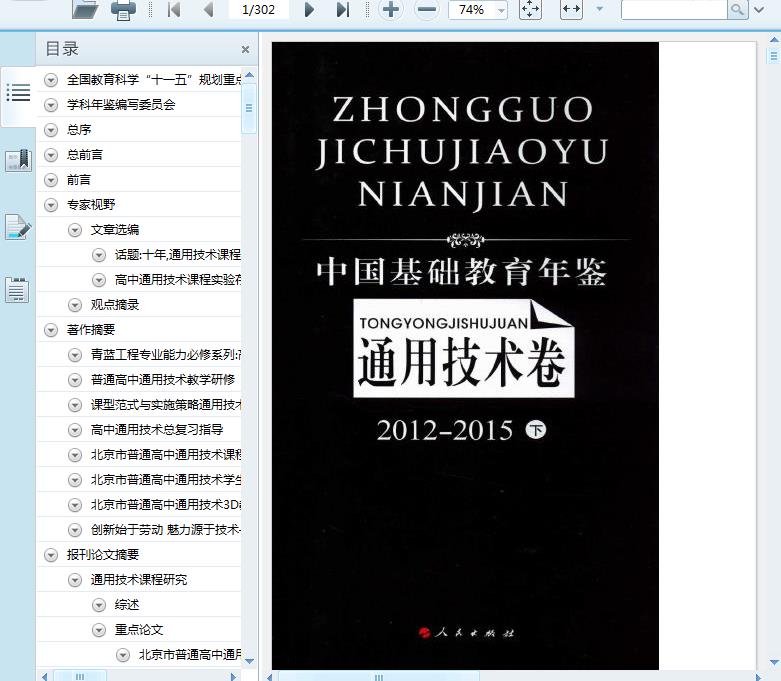The image size is (781, 681).
Task: Click document vertical scrollbar thumb
Action: 775,56
